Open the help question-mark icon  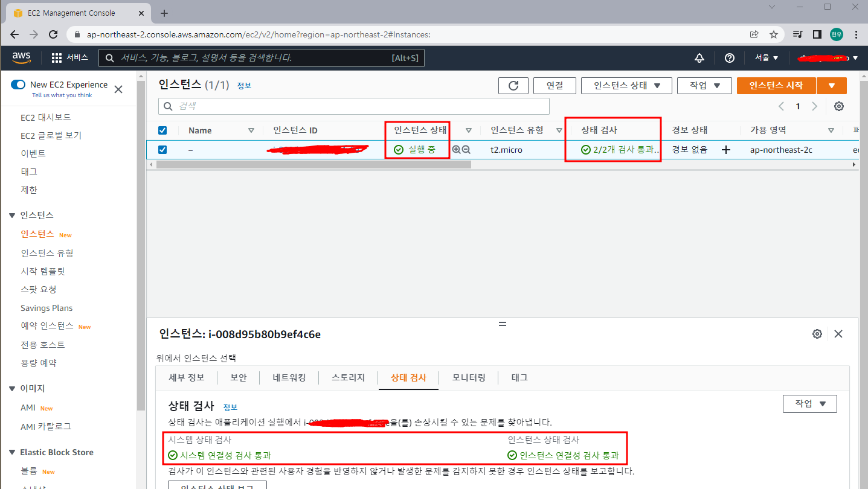[729, 57]
